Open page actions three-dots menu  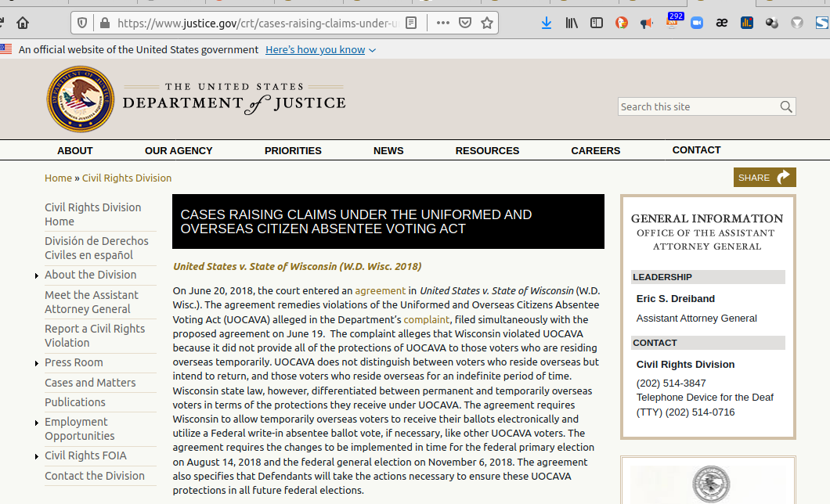(443, 23)
